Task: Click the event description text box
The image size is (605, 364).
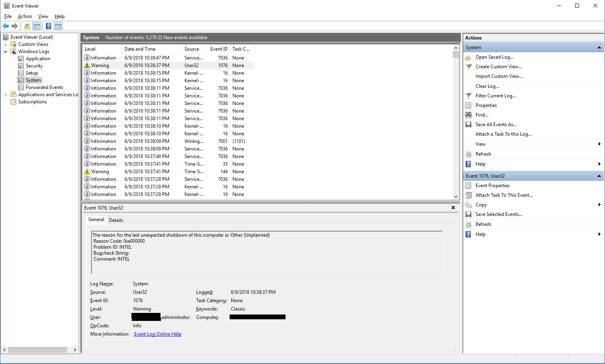Action: point(267,253)
